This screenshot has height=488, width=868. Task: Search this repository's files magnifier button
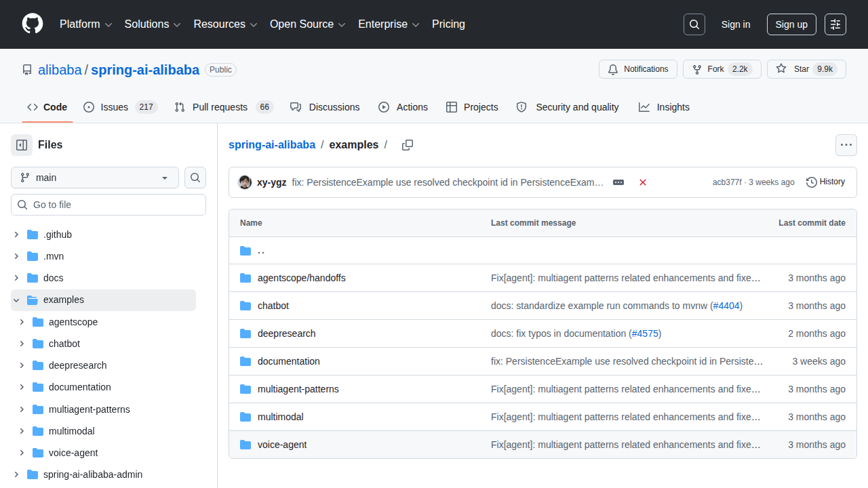195,178
